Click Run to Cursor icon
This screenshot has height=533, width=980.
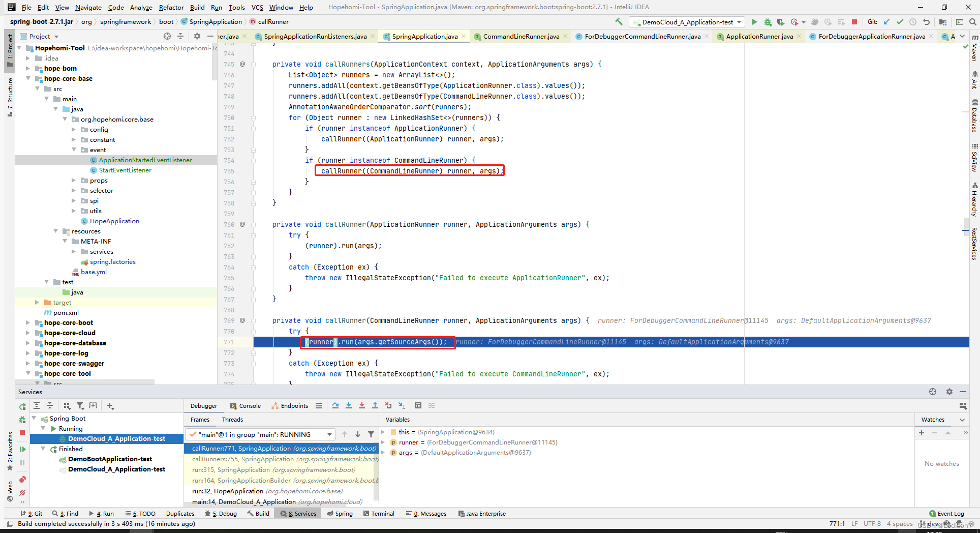(402, 405)
